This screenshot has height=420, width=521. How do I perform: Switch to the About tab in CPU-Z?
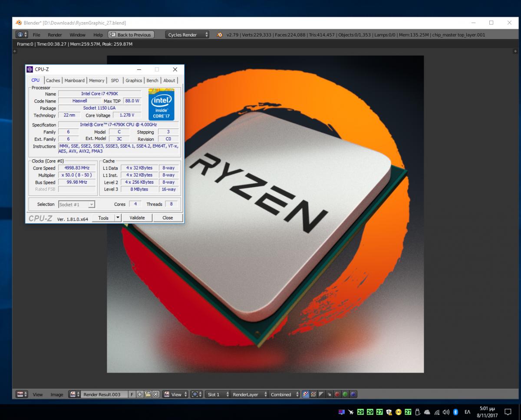(x=169, y=80)
